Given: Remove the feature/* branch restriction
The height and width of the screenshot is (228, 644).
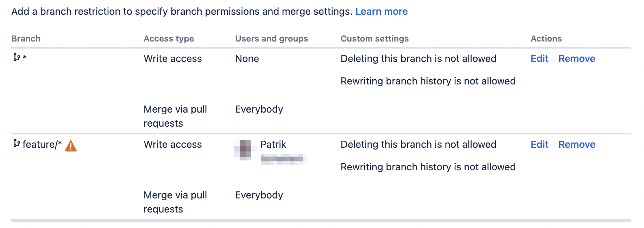Looking at the screenshot, I should (x=577, y=144).
